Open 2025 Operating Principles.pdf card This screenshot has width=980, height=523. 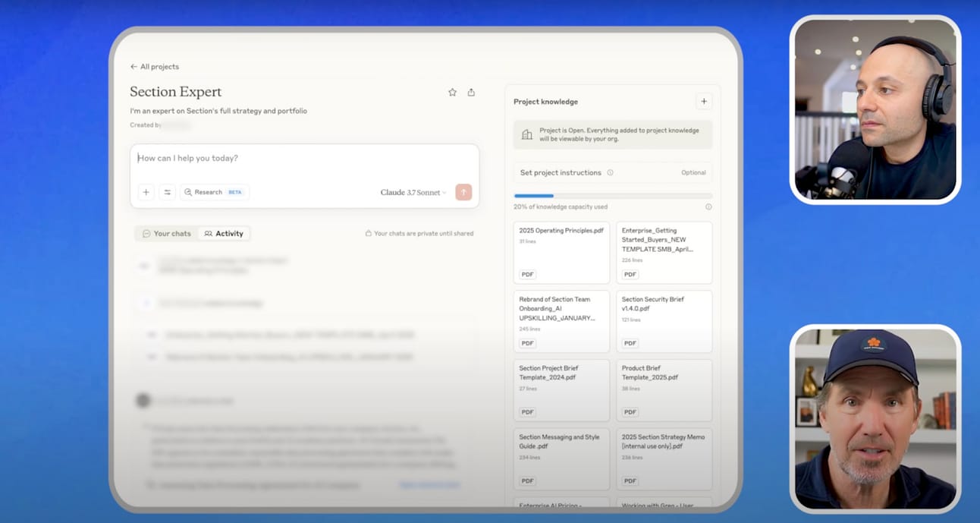561,253
